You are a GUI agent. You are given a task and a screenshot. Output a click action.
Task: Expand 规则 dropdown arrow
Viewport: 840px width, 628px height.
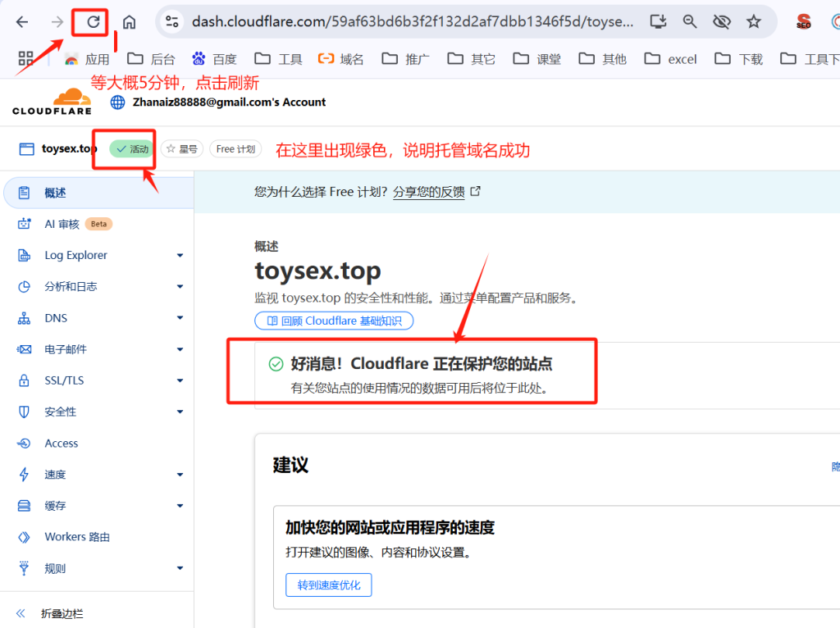[180, 568]
